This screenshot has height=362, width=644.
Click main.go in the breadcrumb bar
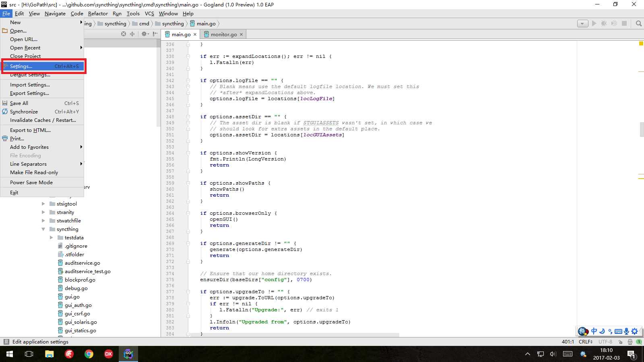coord(203,24)
